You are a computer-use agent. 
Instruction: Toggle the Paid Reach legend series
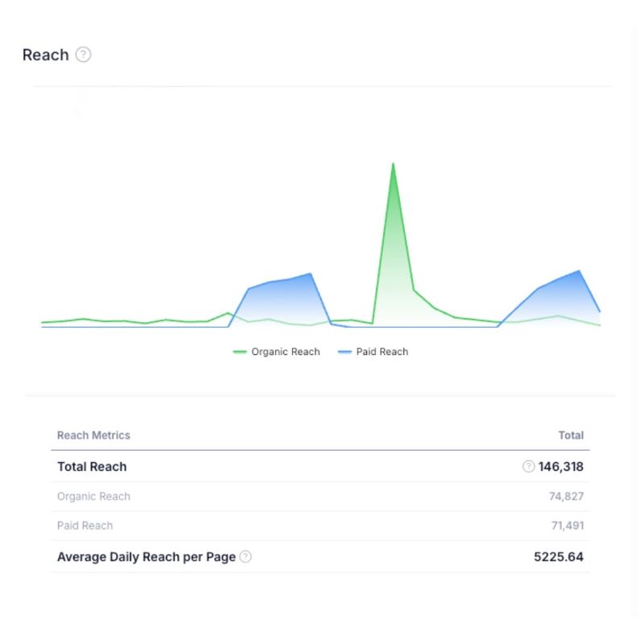tap(373, 352)
